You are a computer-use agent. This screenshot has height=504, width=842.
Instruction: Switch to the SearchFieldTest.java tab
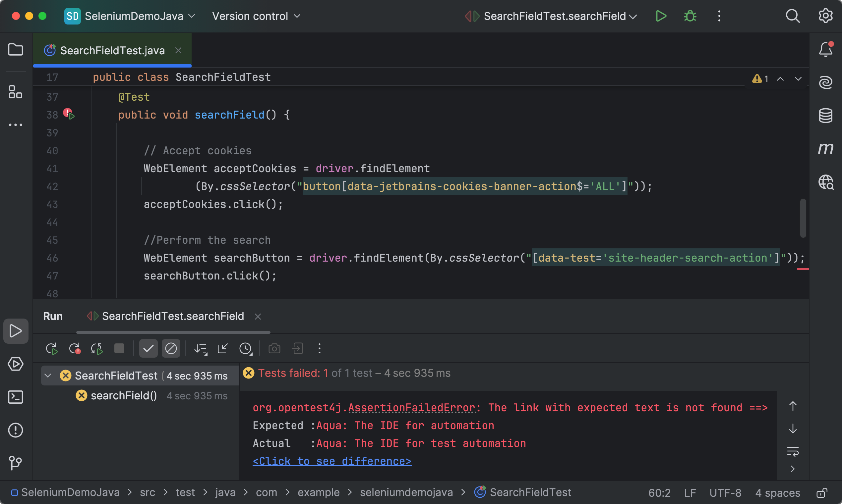112,50
